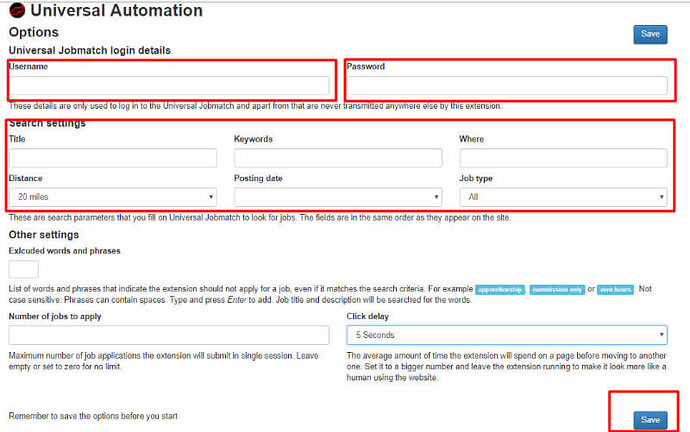This screenshot has height=432, width=690.
Task: Click the Other settings heading
Action: [x=43, y=234]
